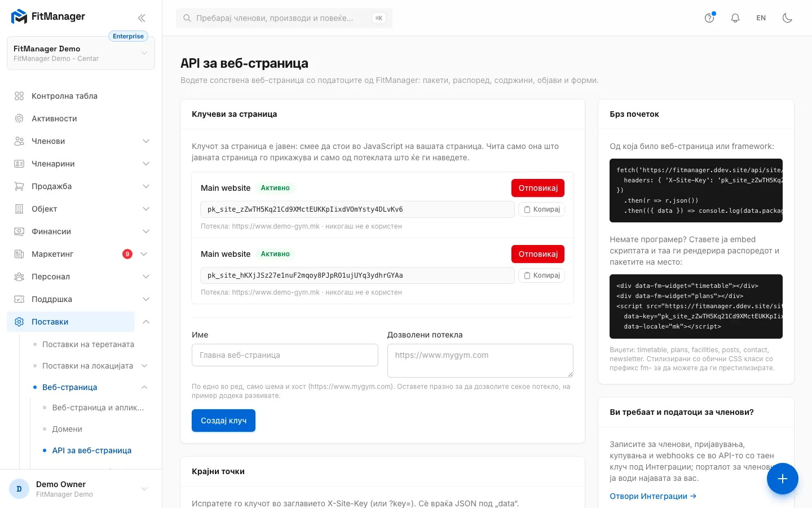This screenshot has width=812, height=508.
Task: Open the help question-mark icon
Action: coord(709,18)
